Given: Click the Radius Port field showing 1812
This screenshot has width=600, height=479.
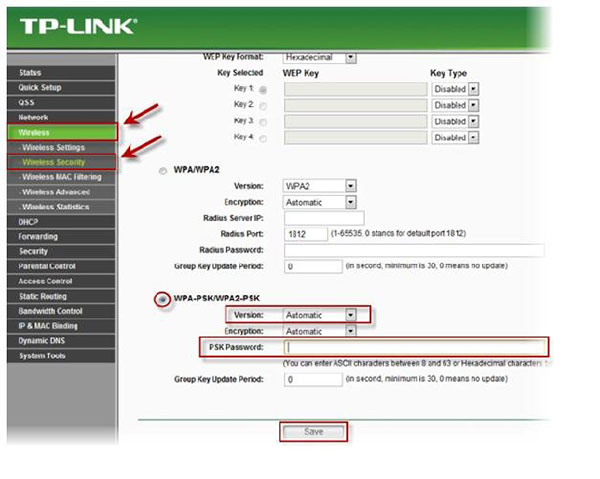Looking at the screenshot, I should click(x=304, y=233).
